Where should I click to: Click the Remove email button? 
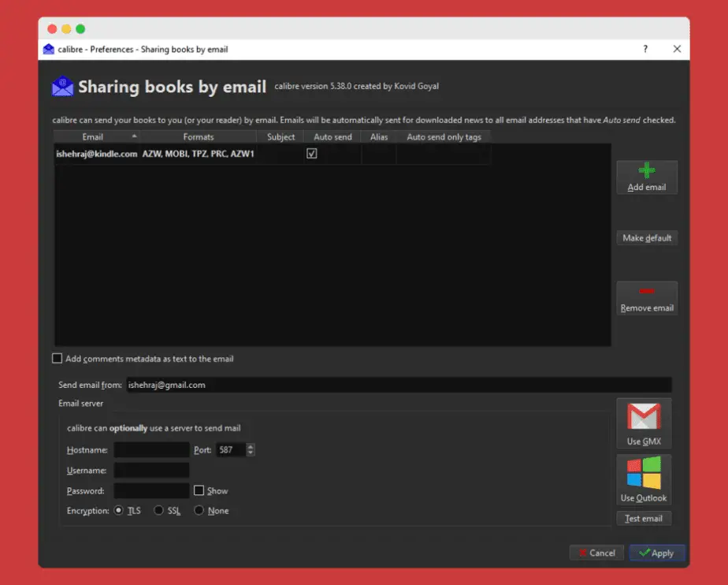pos(647,298)
